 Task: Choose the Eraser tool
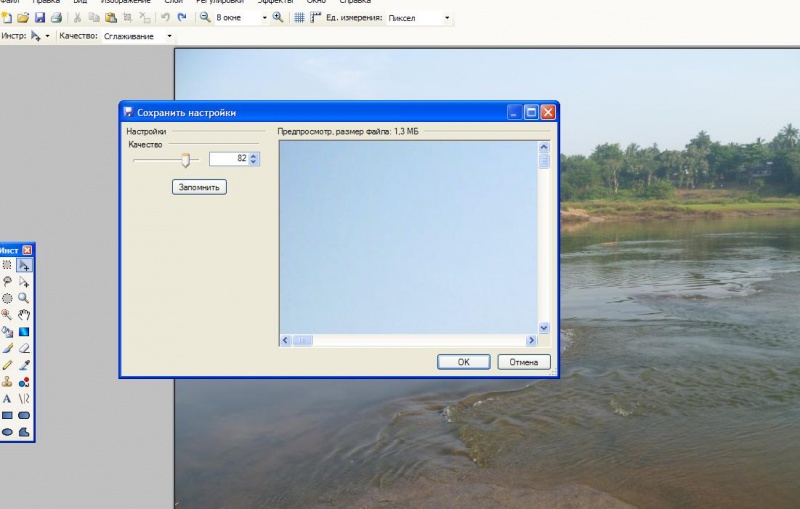click(24, 348)
